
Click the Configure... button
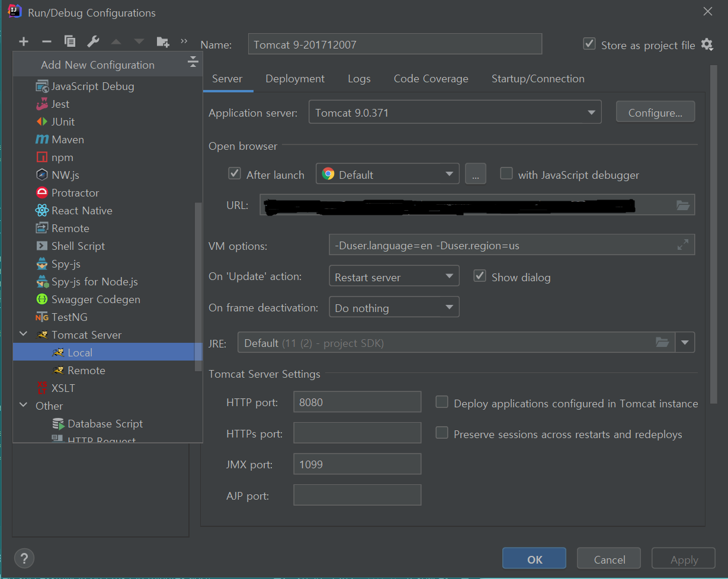click(x=655, y=112)
